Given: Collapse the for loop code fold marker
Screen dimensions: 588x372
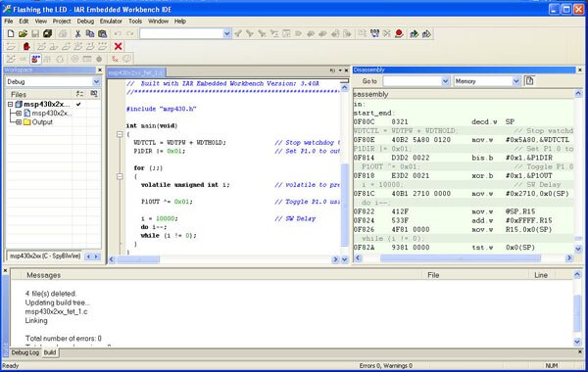Looking at the screenshot, I should point(120,176).
